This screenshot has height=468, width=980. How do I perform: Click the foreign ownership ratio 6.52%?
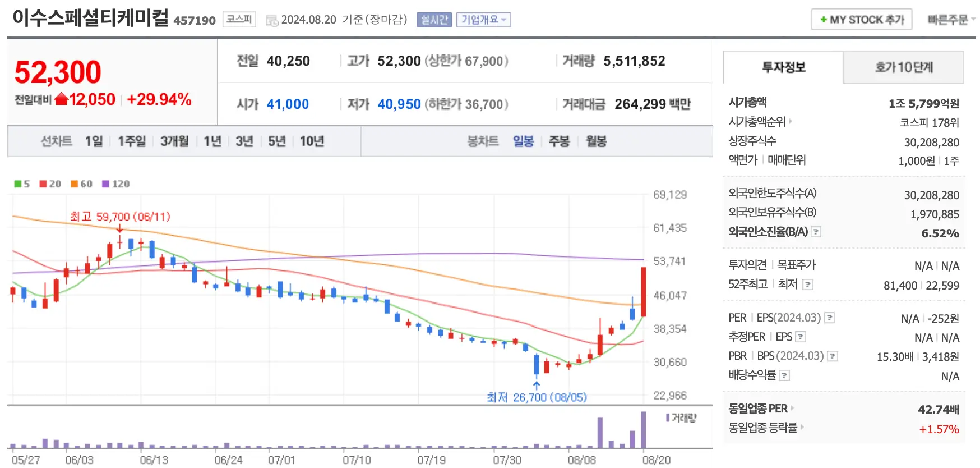[940, 233]
